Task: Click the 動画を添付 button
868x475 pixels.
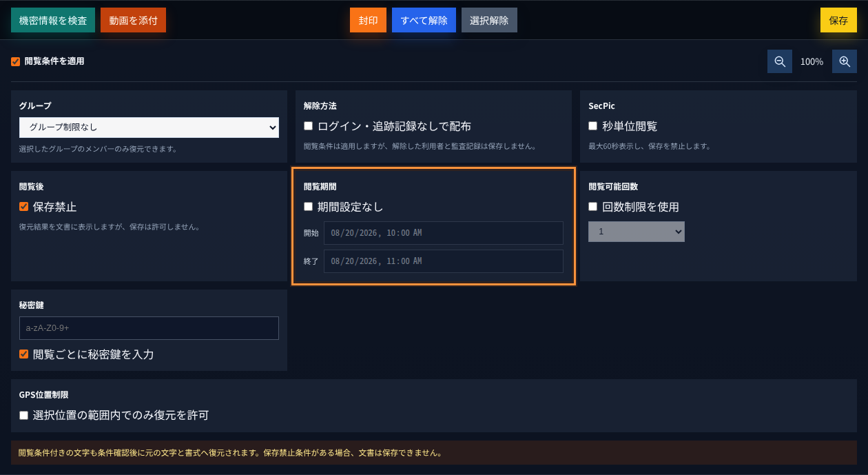Action: [x=133, y=21]
